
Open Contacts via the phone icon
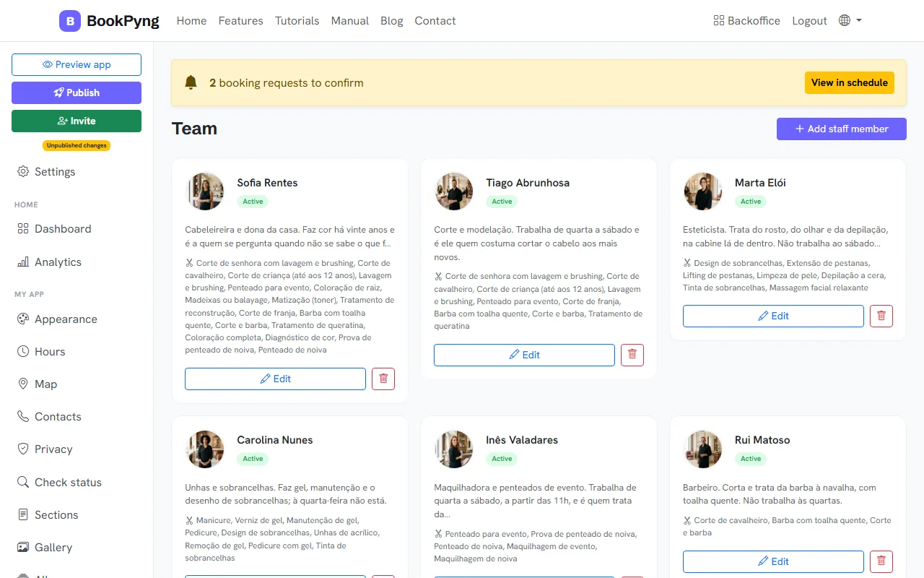[23, 416]
